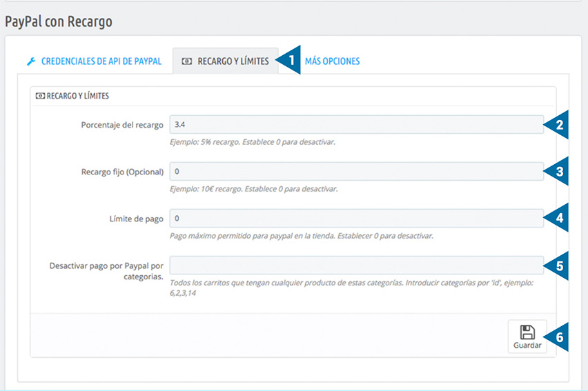The width and height of the screenshot is (588, 391).
Task: Click the Límite de pago label
Action: tap(137, 219)
